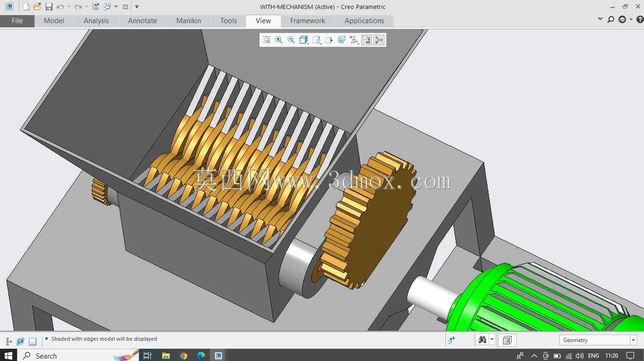
Task: Click the New file icon
Action: point(26,7)
